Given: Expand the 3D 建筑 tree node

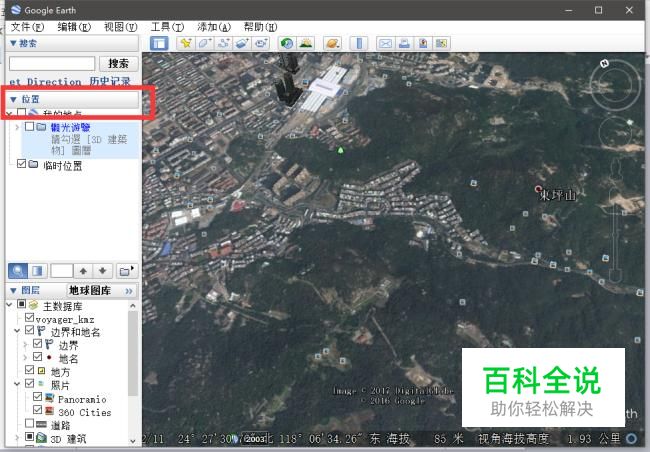Looking at the screenshot, I should tap(17, 437).
